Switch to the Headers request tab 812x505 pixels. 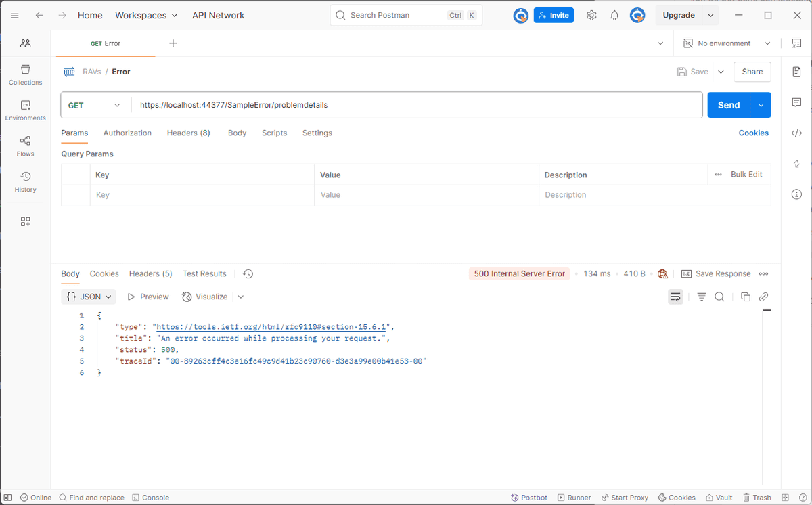click(x=188, y=133)
